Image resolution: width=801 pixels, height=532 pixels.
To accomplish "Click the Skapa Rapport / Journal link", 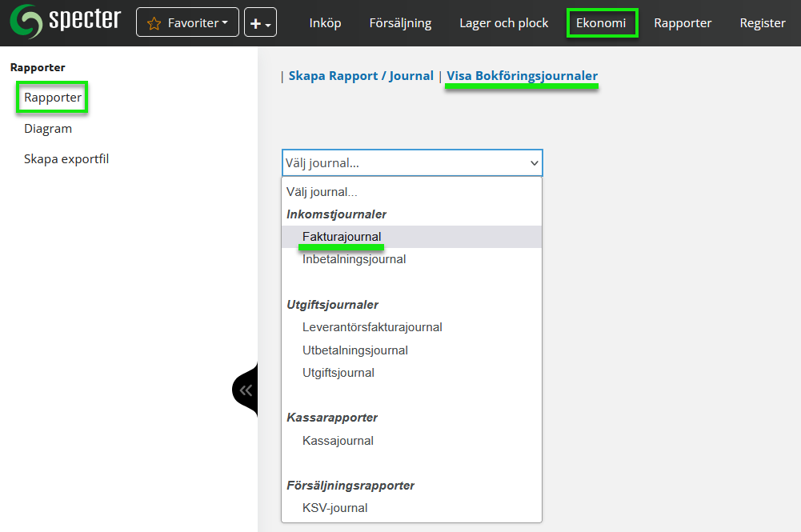I will [x=360, y=76].
